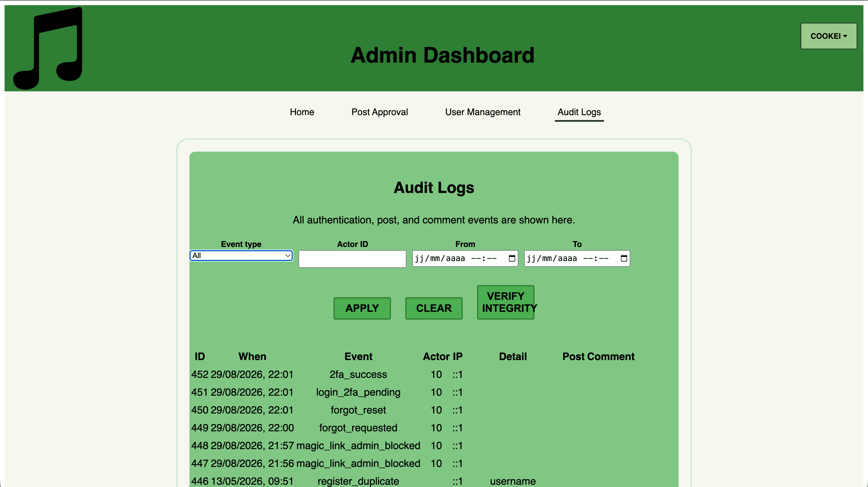Click the ID column header
Image resolution: width=868 pixels, height=487 pixels.
click(200, 356)
